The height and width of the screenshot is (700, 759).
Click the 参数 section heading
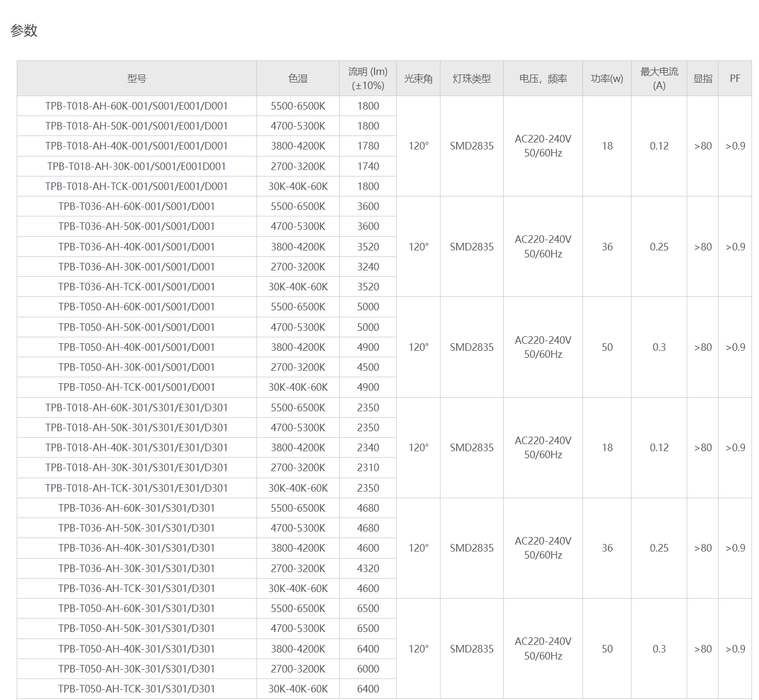[24, 31]
